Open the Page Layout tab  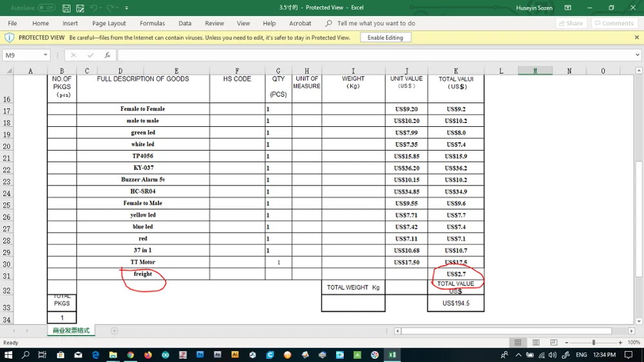pyautogui.click(x=109, y=23)
